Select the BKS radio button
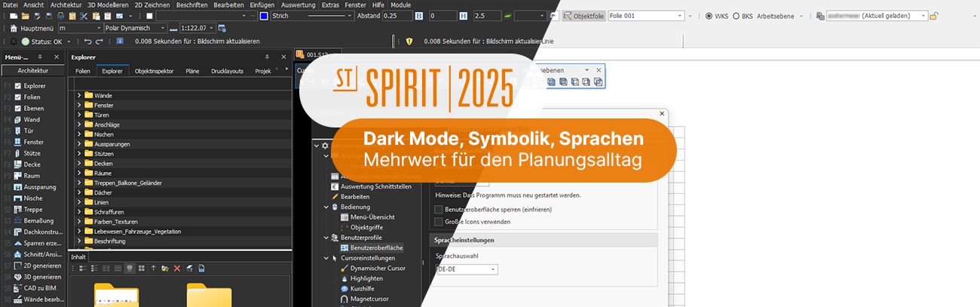The height and width of the screenshot is (307, 980). pos(737,16)
